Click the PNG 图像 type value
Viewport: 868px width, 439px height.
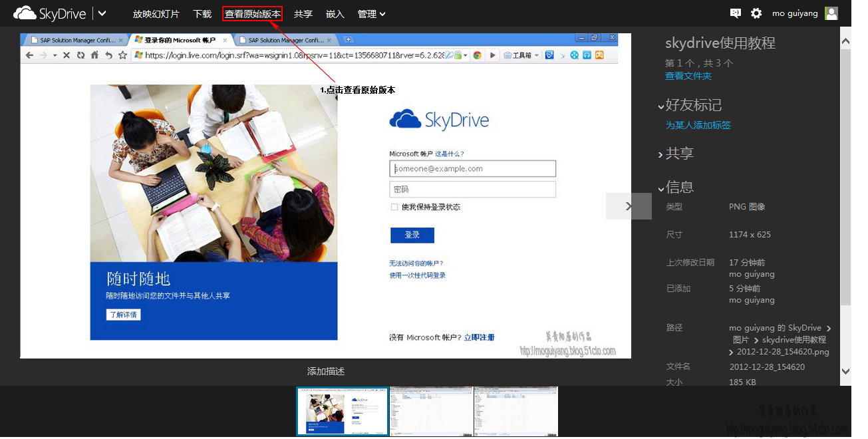coord(747,207)
